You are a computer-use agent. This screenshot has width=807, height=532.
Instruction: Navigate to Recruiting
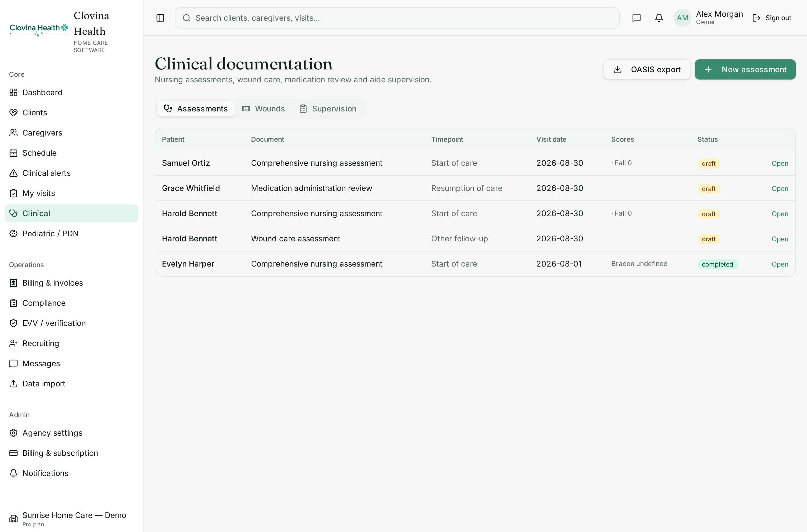click(x=71, y=343)
